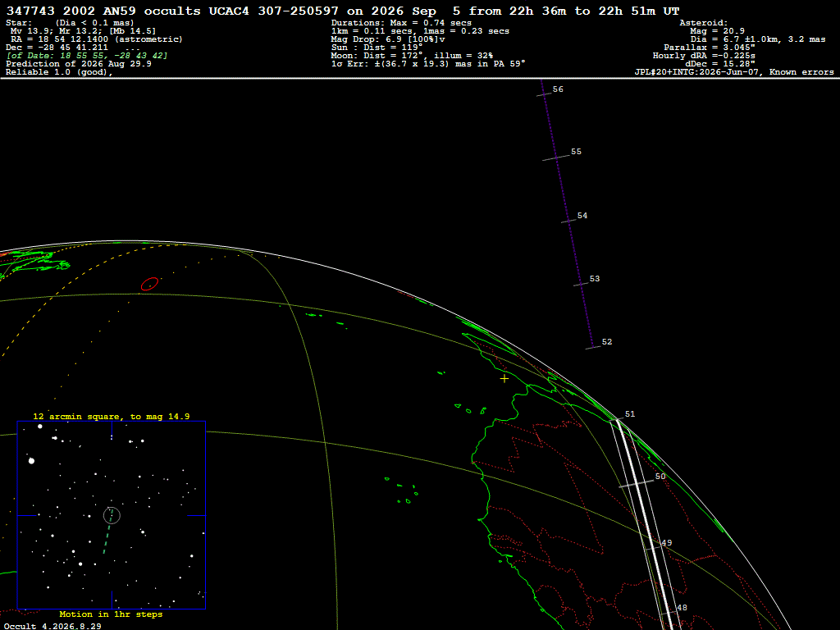Click the green 'of Date' coordinates line

click(x=87, y=56)
